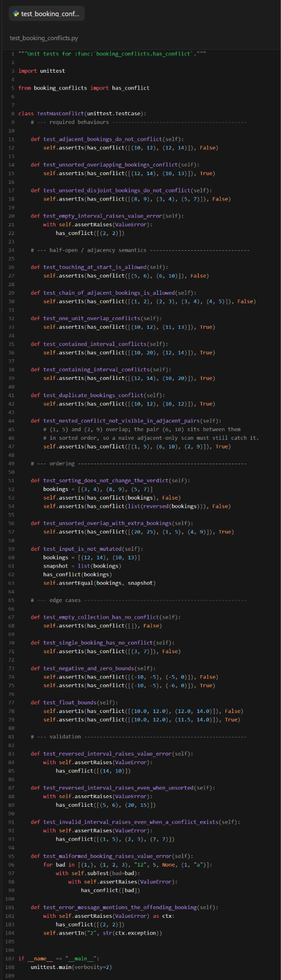This screenshot has height=980, width=281.
Task: Click the class TestHasConflict definition
Action: (82, 113)
